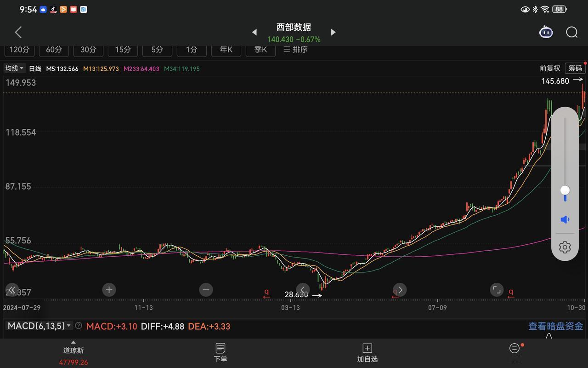
Task: Tap the back arrow to exit
Action: point(18,32)
